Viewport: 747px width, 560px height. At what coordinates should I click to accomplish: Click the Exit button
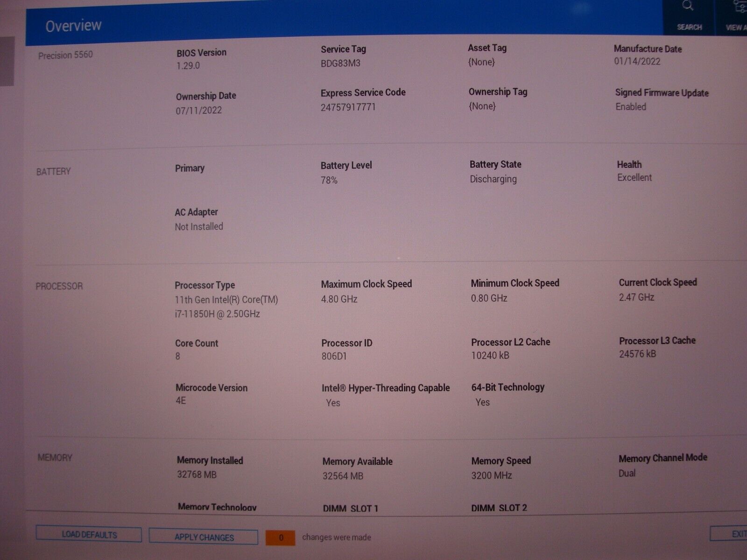pos(729,534)
